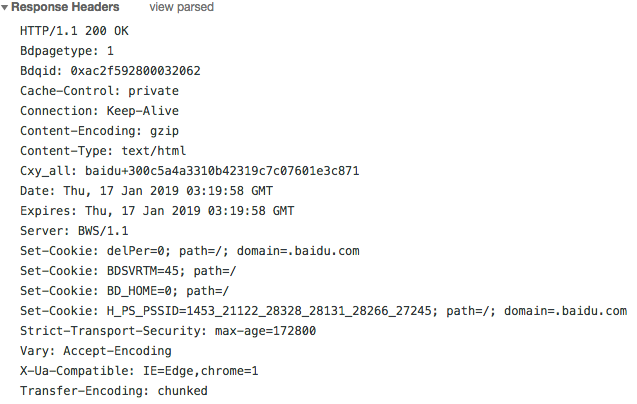Click the Connection: Keep-Alive header

point(100,111)
